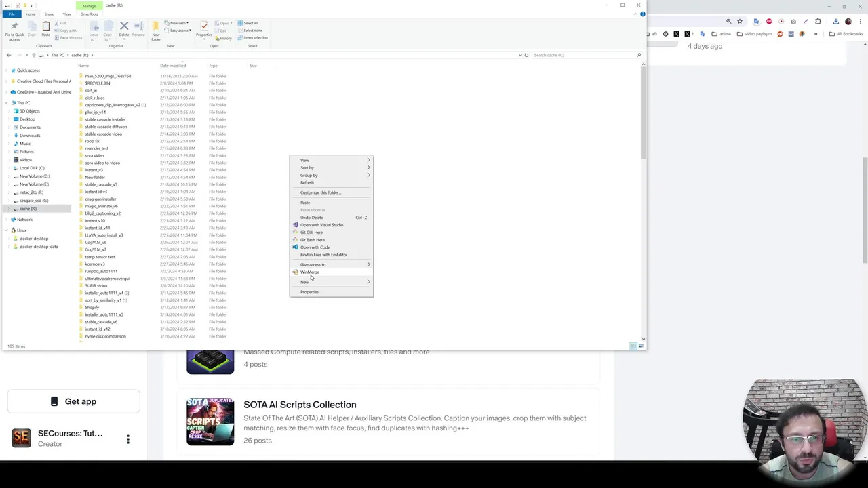The image size is (868, 488).
Task: Click Pin to Quick access in ribbon
Action: [x=14, y=31]
